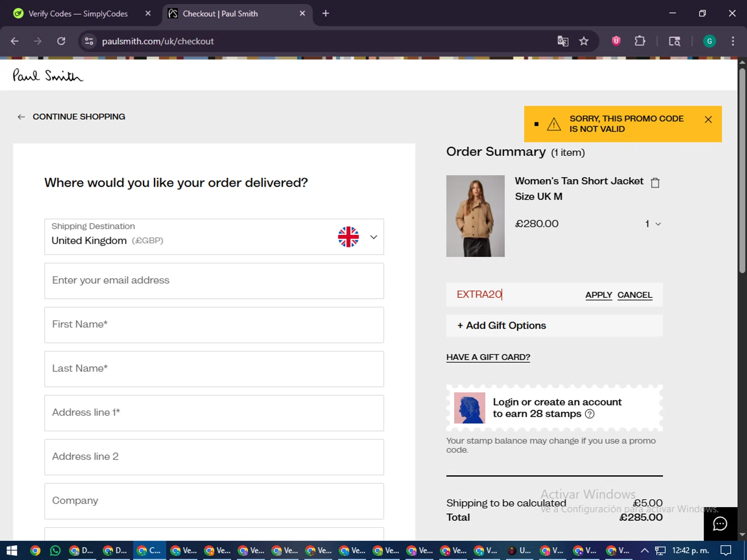Close the Verify Codes tab

point(148,13)
